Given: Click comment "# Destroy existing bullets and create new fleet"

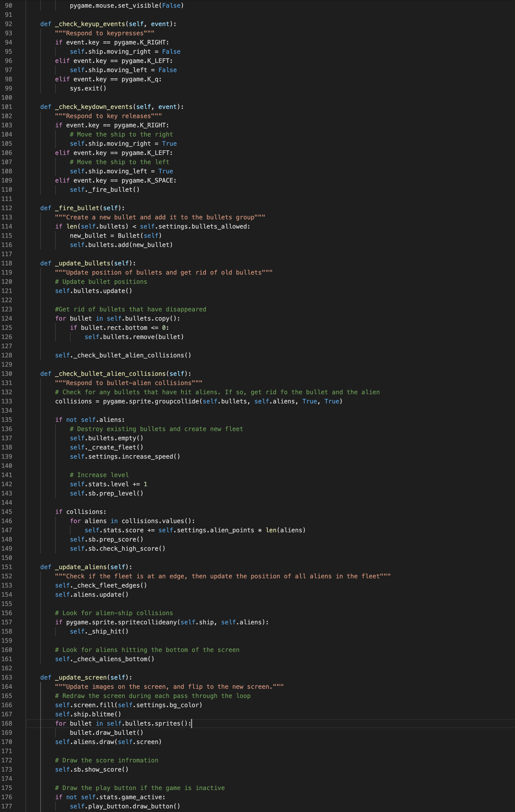Looking at the screenshot, I should point(156,429).
